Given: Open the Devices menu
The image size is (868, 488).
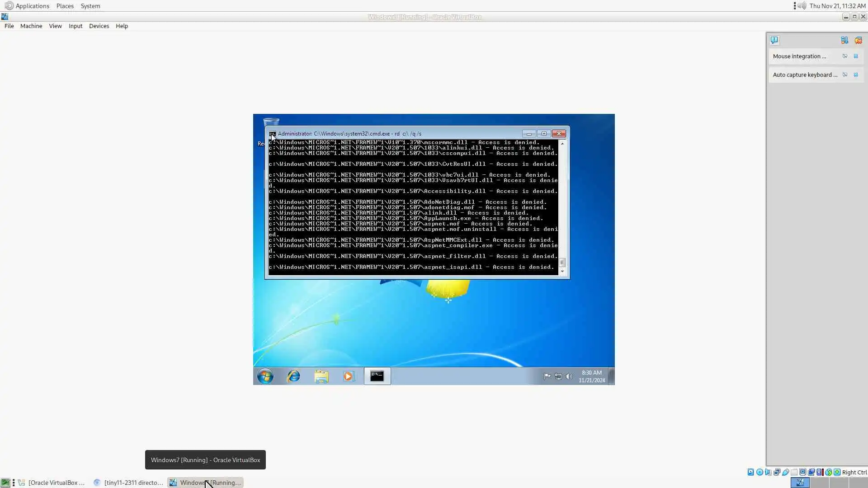Looking at the screenshot, I should (x=99, y=26).
